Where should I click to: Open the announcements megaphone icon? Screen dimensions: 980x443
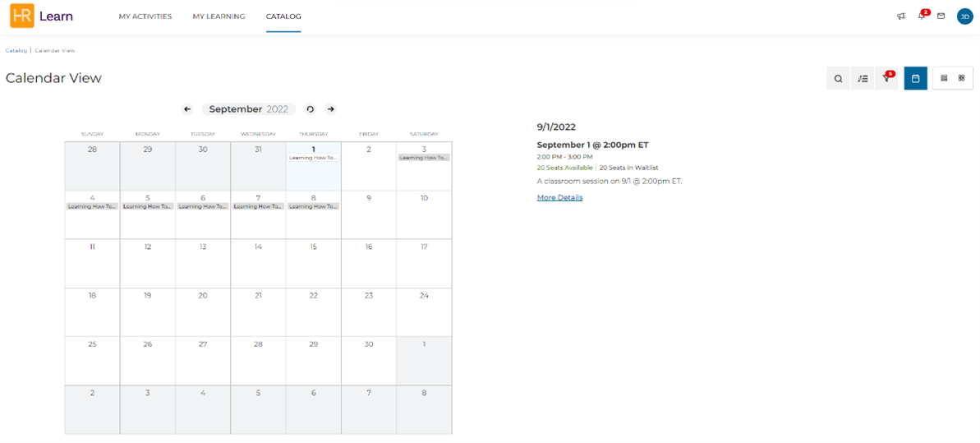pos(901,16)
